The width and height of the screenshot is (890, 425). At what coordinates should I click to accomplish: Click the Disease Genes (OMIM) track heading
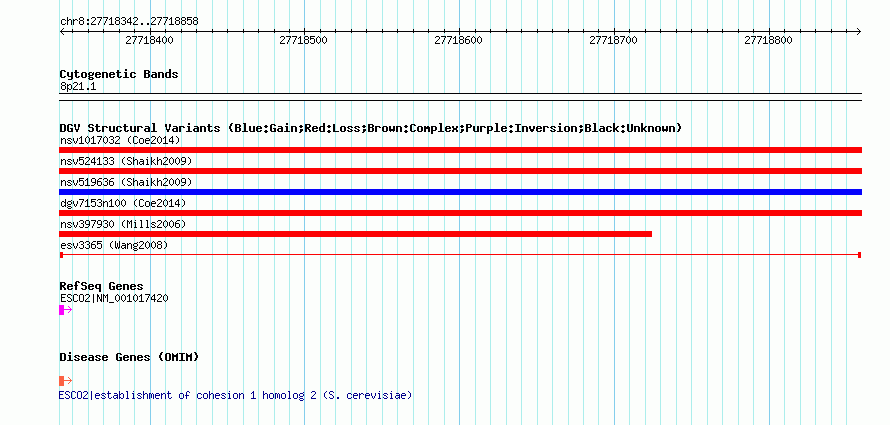point(129,357)
